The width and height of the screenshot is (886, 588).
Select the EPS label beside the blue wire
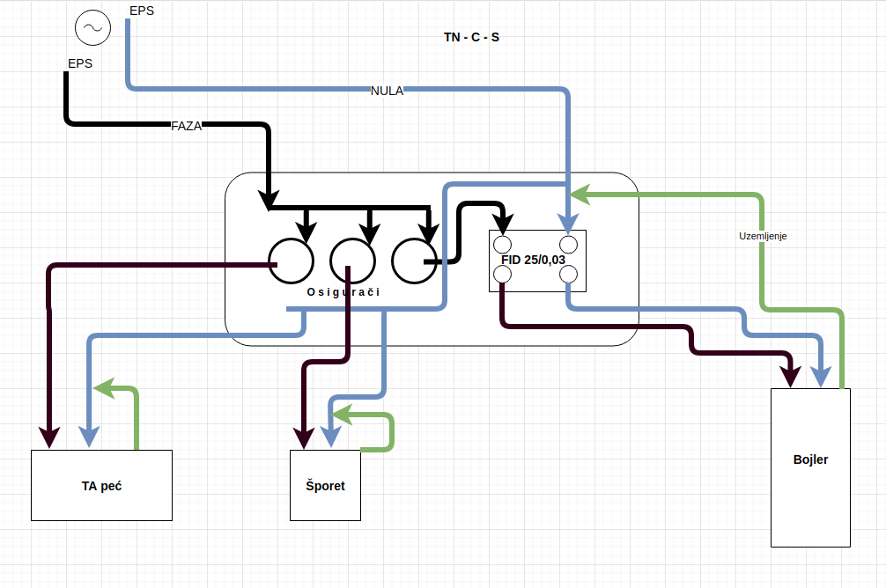point(141,11)
